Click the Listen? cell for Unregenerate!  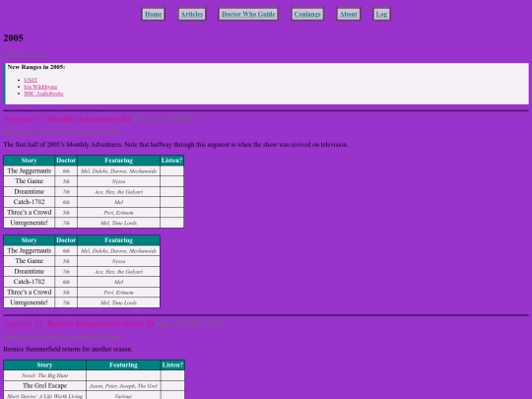click(x=171, y=223)
